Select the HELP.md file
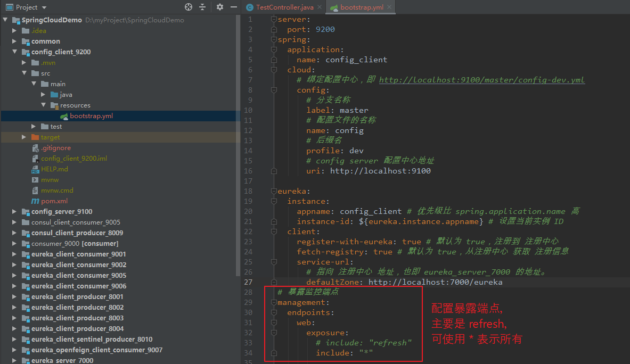 tap(54, 169)
